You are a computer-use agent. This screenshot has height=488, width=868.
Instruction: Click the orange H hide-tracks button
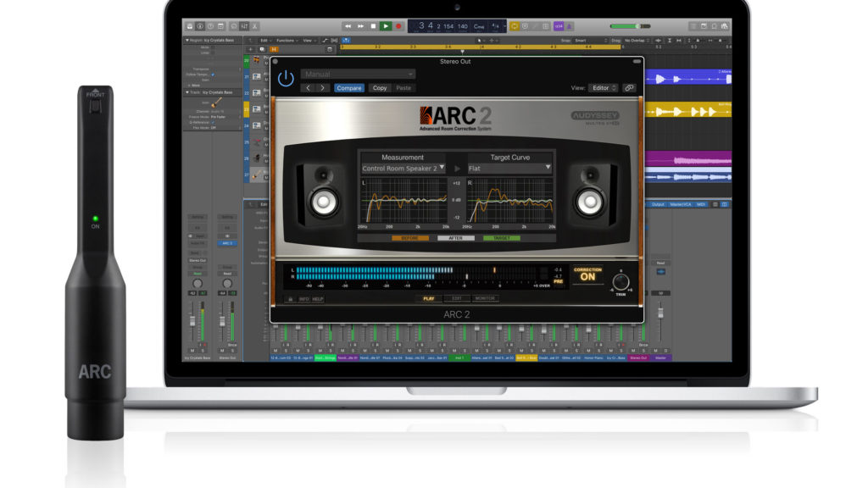(274, 49)
